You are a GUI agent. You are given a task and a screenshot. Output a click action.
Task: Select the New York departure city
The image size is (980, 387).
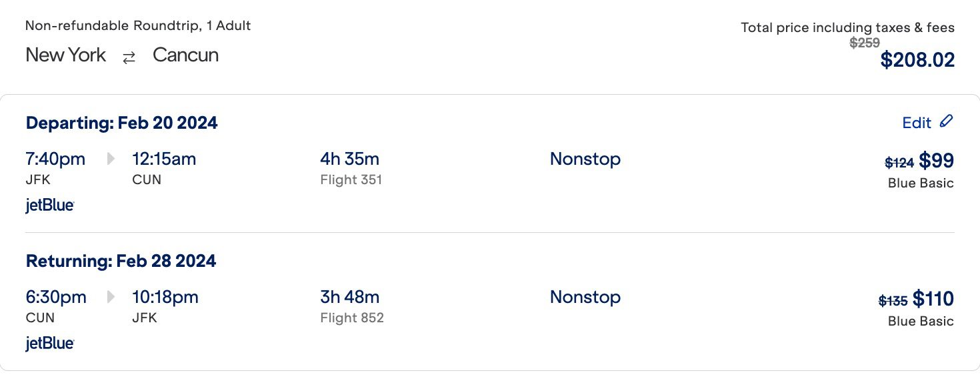click(65, 55)
